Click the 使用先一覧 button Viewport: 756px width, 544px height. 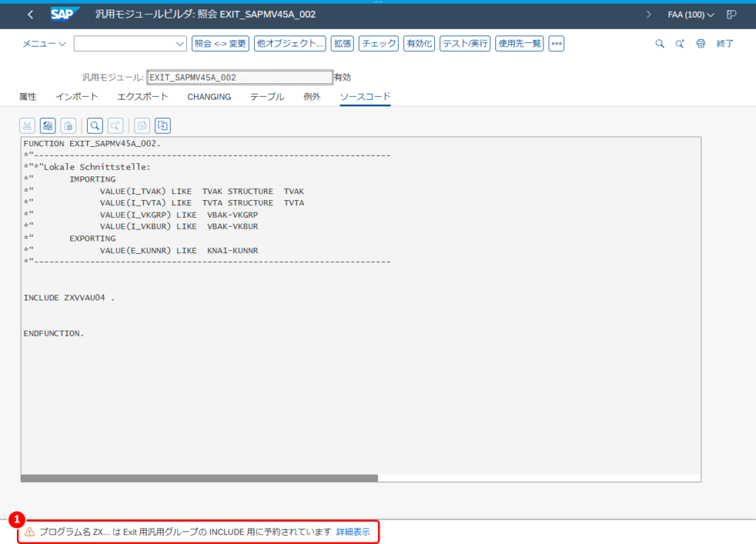coord(520,44)
